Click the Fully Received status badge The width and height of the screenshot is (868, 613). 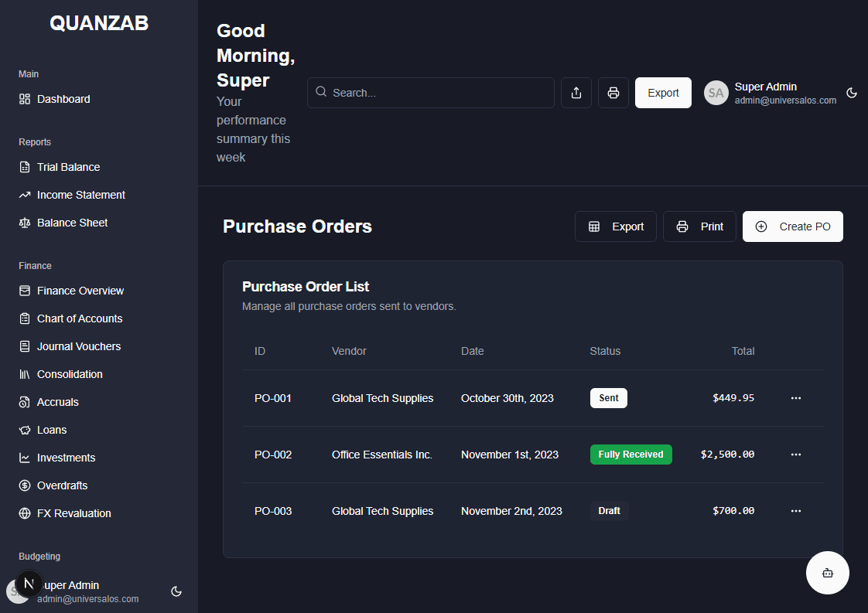(x=631, y=455)
